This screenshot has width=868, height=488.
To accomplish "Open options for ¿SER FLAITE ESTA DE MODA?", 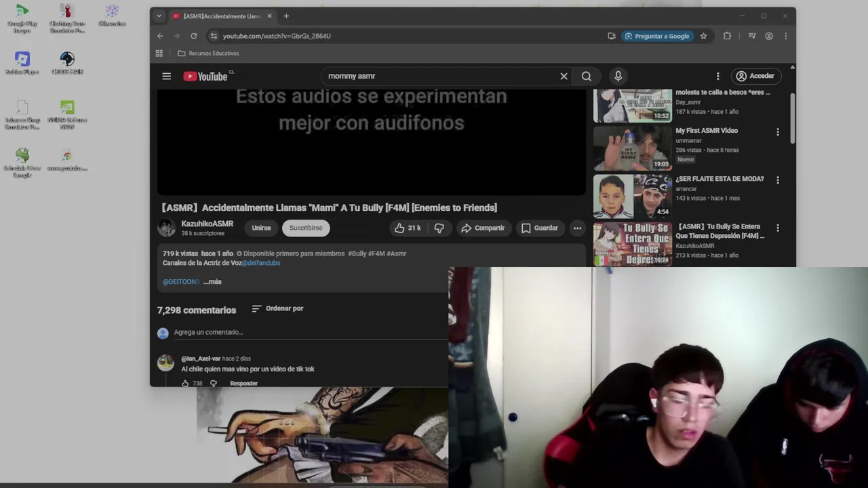I will click(778, 180).
